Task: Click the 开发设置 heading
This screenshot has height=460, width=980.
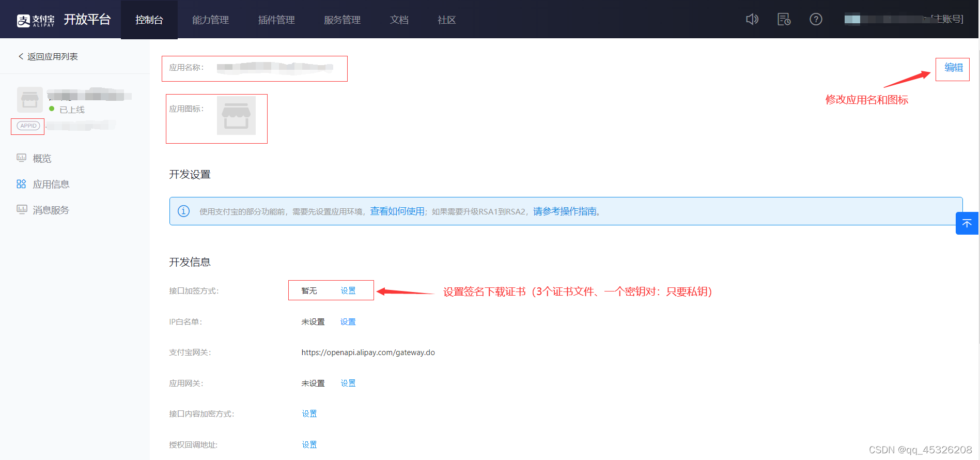Action: [x=190, y=174]
